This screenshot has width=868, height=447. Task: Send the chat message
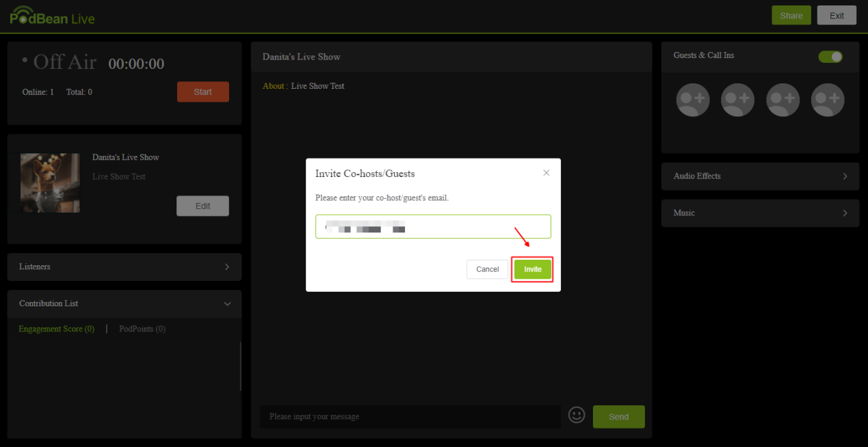[x=618, y=416]
